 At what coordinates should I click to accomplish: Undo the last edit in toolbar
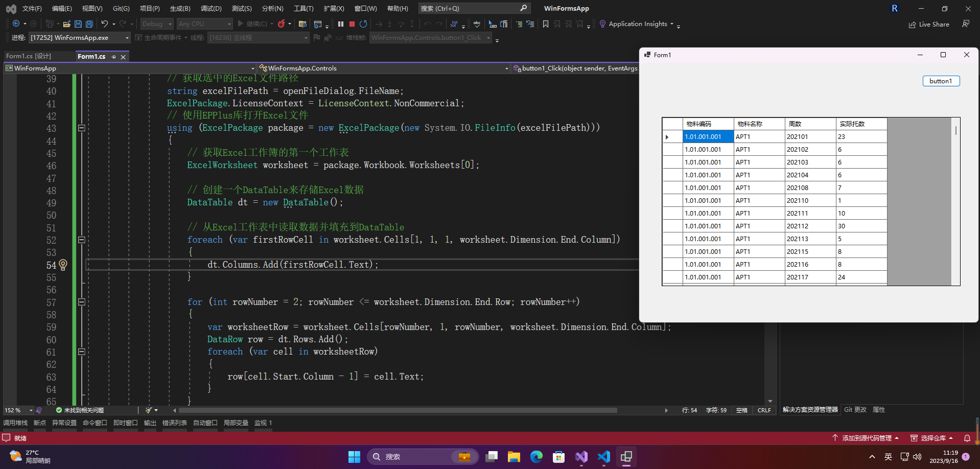104,24
